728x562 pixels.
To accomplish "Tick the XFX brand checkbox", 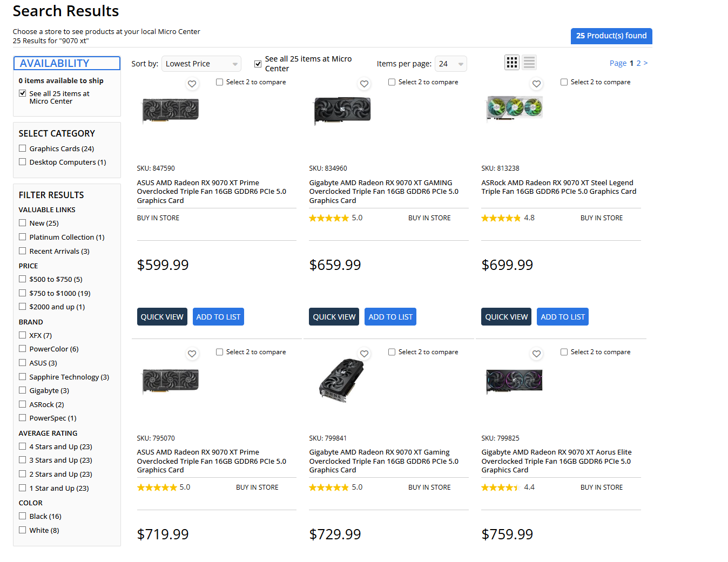I will pos(23,335).
